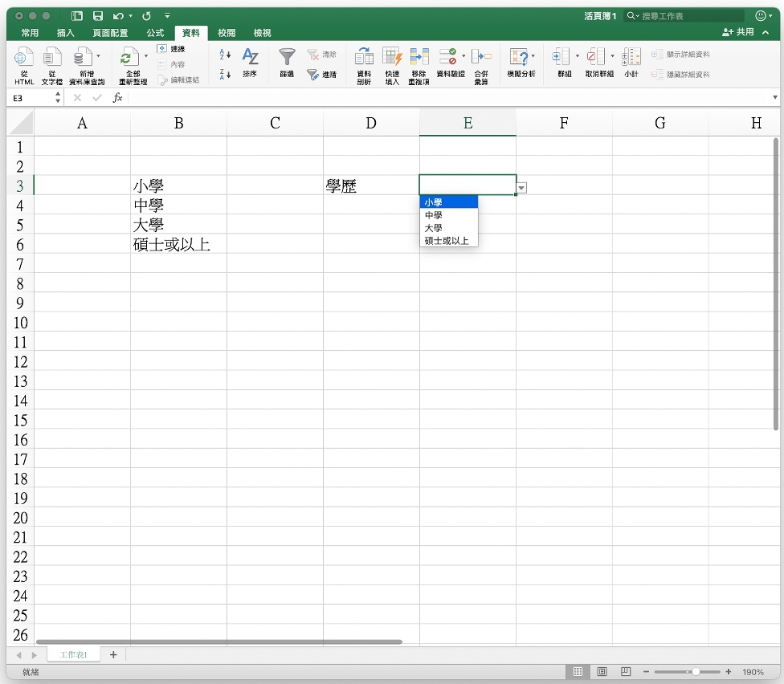The height and width of the screenshot is (684, 784).
Task: Click the zoom slider handle
Action: 696,671
